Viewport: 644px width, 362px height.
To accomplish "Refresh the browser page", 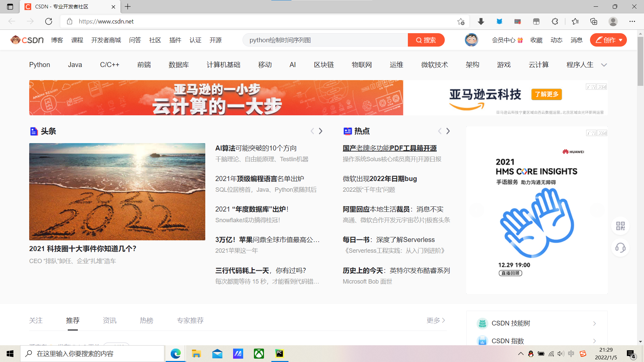I will click(x=49, y=21).
